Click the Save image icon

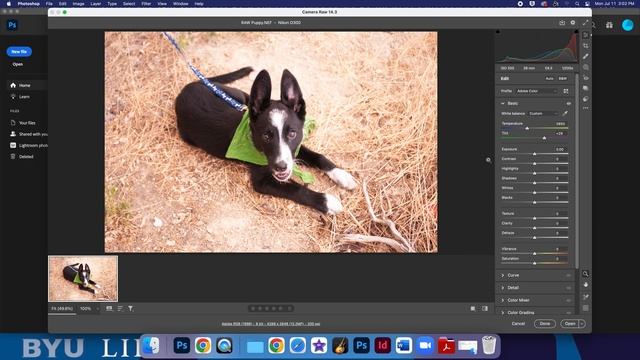point(562,23)
